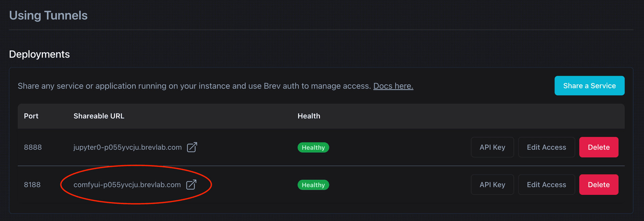Open the comfyui URL external link icon
This screenshot has height=221, width=644.
[x=191, y=185]
